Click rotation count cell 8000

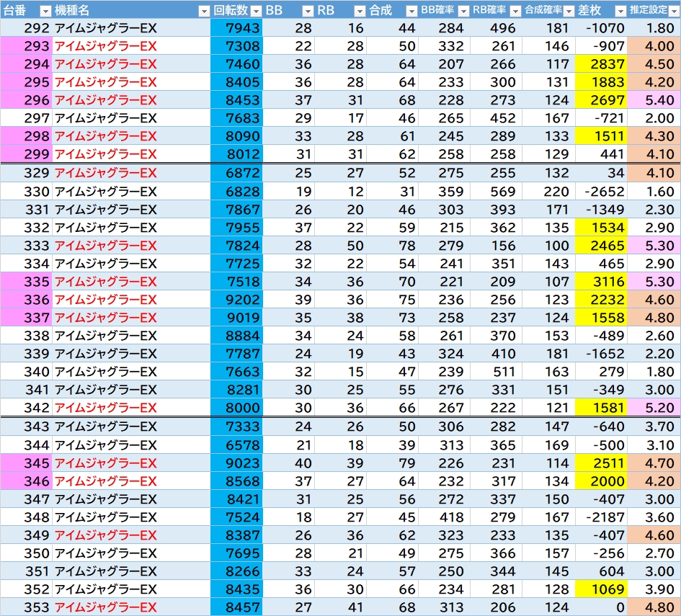click(x=236, y=408)
